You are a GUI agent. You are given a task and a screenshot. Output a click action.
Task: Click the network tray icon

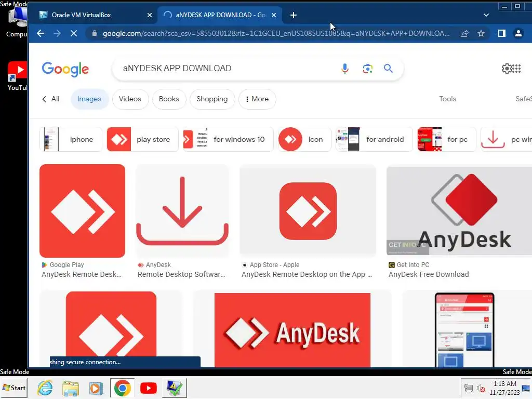[x=469, y=388]
